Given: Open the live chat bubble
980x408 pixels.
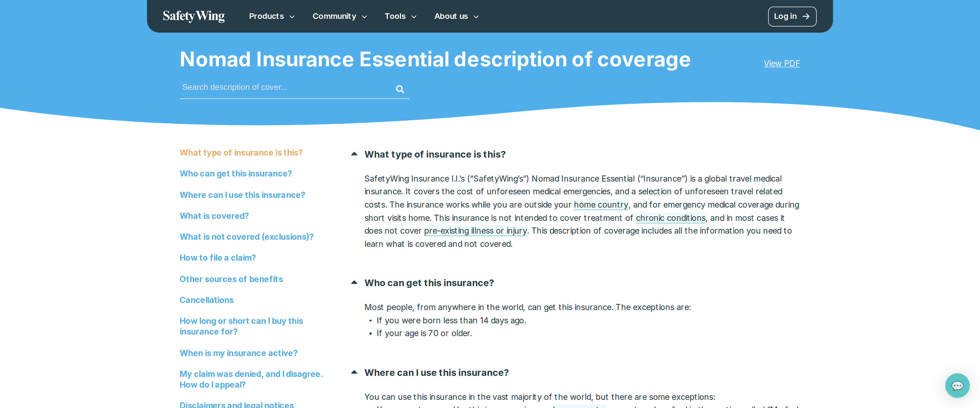Looking at the screenshot, I should point(957,386).
